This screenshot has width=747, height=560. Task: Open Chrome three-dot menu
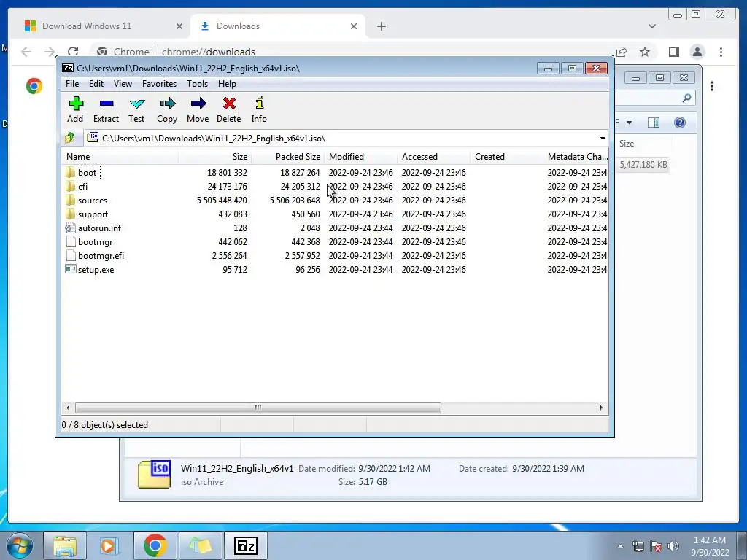[721, 52]
